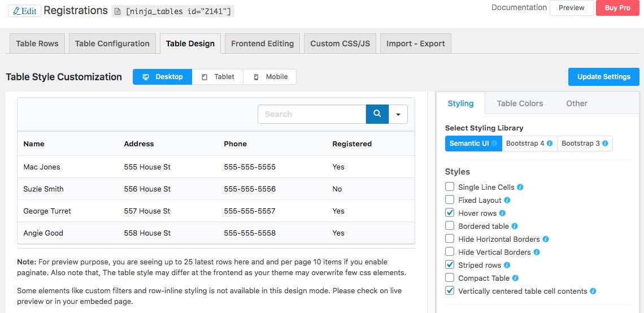Screen dimensions: 644x313
Task: Disable Striped rows checkbox
Action: click(x=450, y=265)
